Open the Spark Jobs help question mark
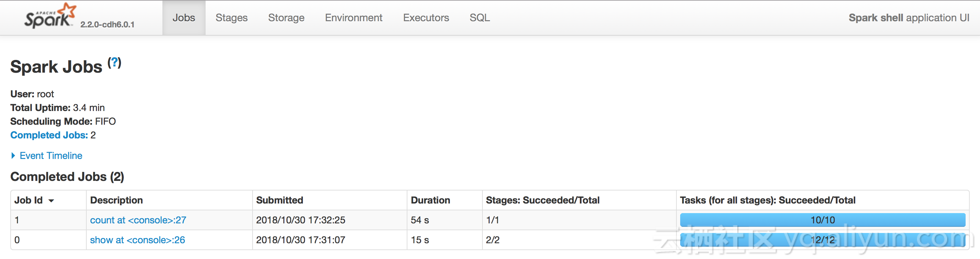Viewport: 980px width, 259px height. tap(114, 62)
